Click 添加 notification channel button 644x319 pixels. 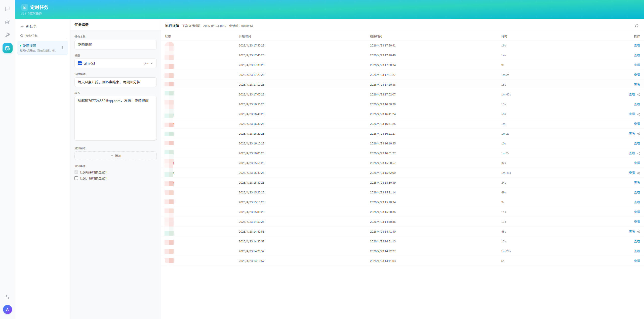point(115,156)
